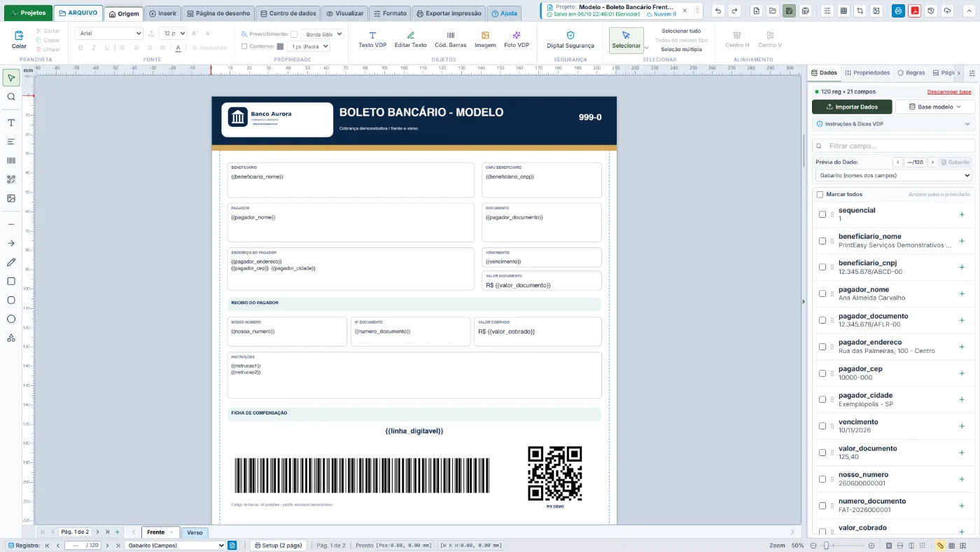Screen dimensions: 980x552
Task: Open the font size dropdown
Action: [173, 34]
